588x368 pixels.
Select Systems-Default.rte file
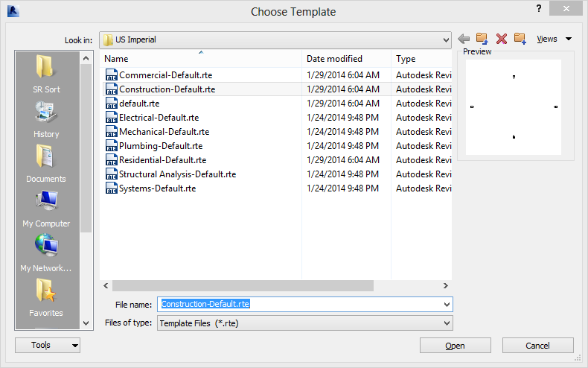point(157,188)
